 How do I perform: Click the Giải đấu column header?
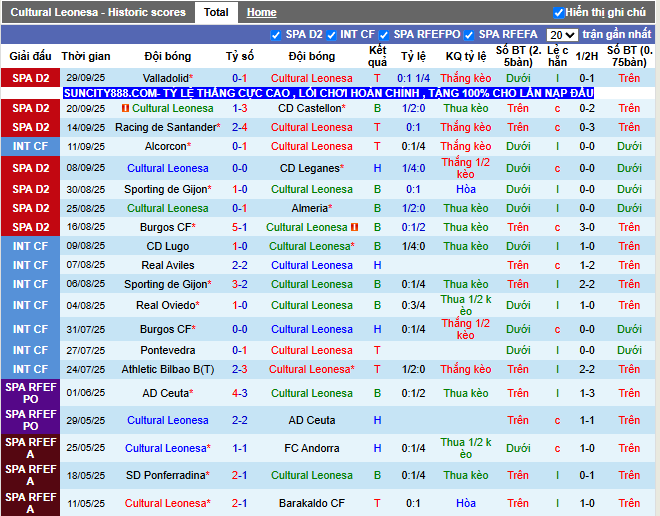pyautogui.click(x=30, y=56)
